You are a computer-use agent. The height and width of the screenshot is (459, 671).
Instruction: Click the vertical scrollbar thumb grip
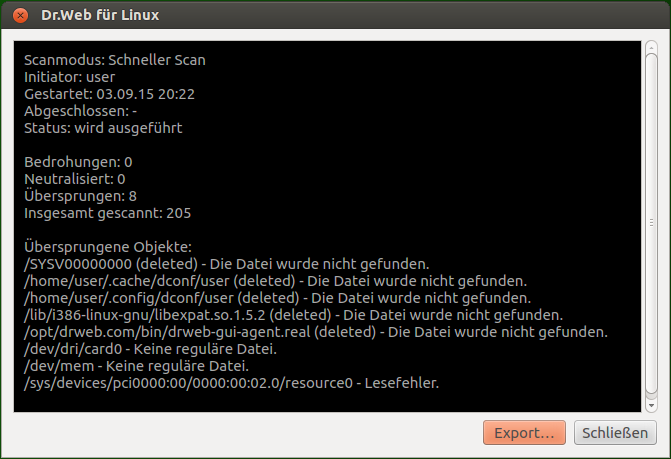651,222
